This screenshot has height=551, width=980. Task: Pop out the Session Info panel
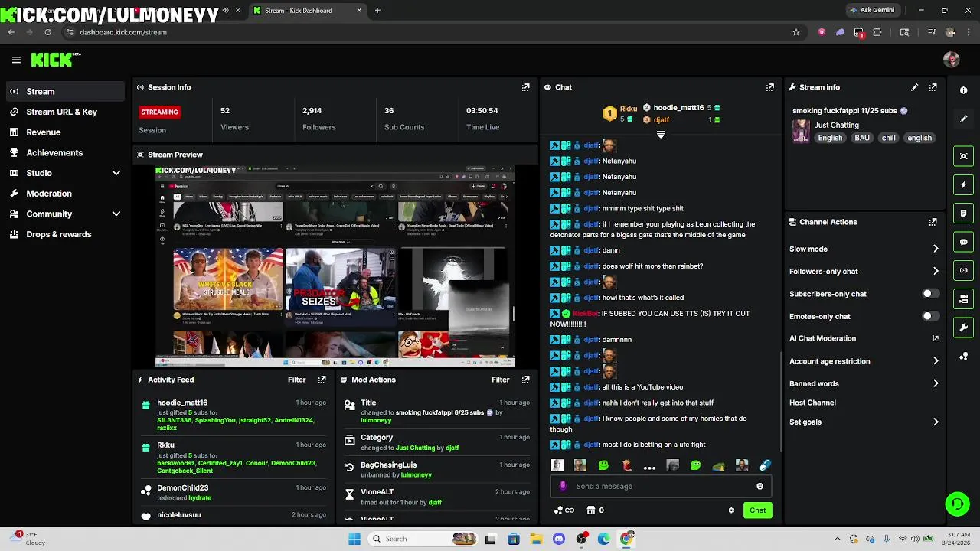click(525, 87)
